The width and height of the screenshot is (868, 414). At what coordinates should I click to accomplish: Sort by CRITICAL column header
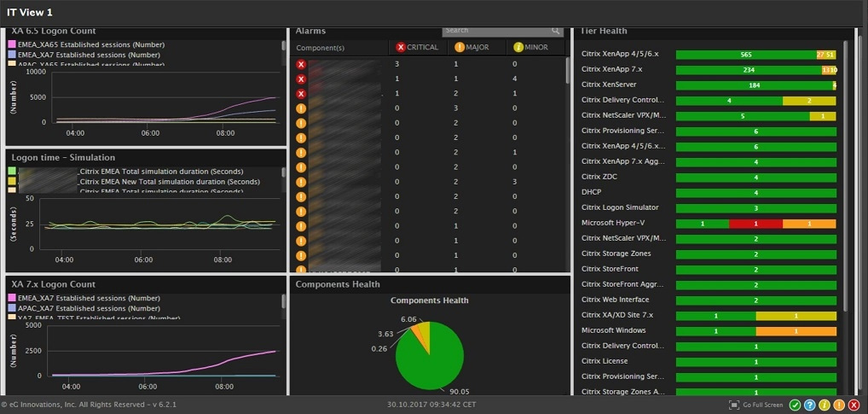pos(418,48)
